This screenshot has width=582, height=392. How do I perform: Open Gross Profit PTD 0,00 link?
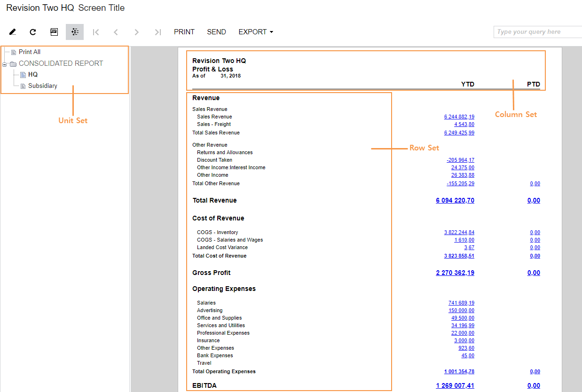coord(534,273)
